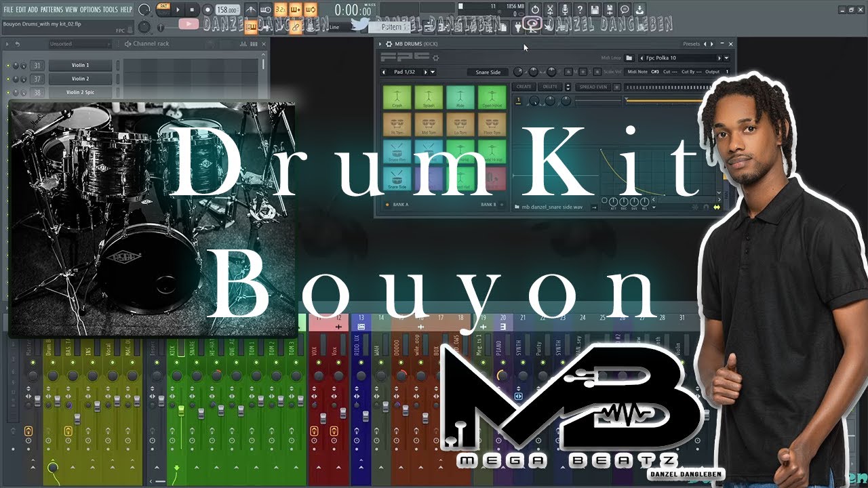This screenshot has height=488, width=868.
Task: Toggle the loop recording icon
Action: (x=311, y=9)
